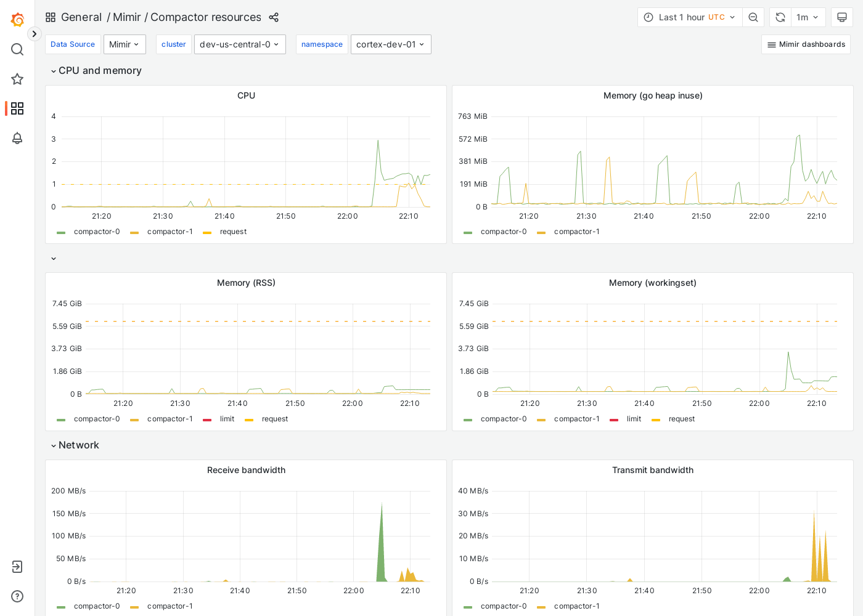Zoom out the time range with magnifier icon
863x616 pixels.
[753, 17]
